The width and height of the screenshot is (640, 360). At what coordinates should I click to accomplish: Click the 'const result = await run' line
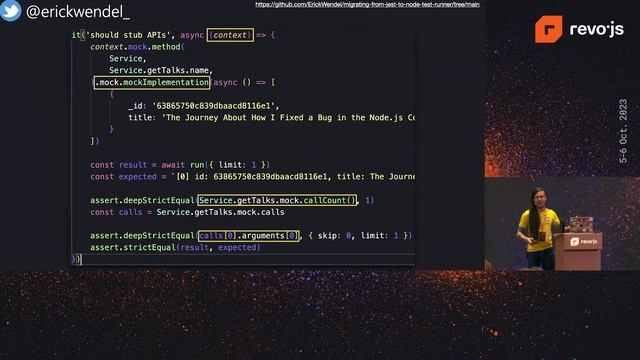coord(180,165)
